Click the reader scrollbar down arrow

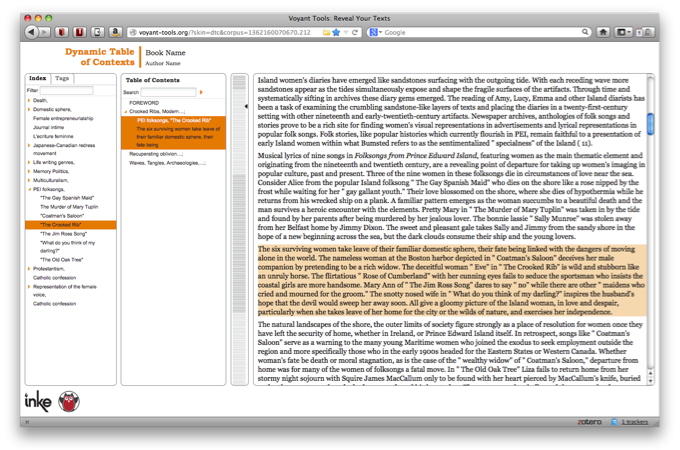[650, 381]
